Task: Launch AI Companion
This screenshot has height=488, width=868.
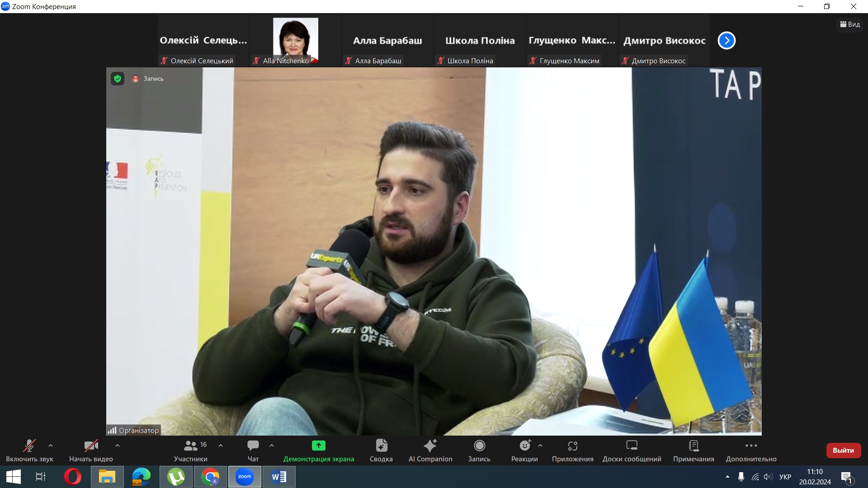Action: (430, 450)
